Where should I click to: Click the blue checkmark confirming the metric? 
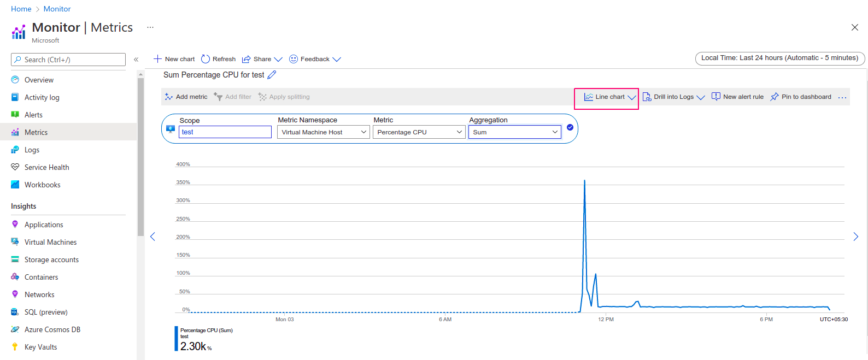click(x=570, y=127)
